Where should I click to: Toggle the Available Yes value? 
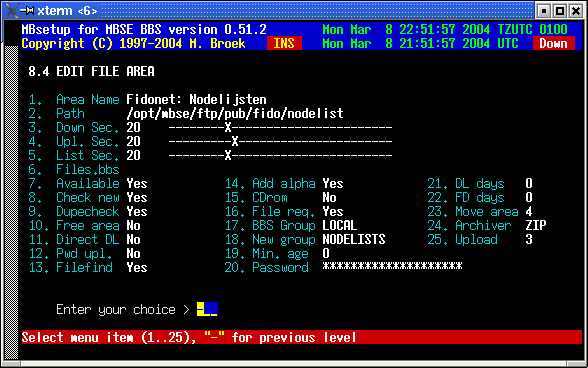pos(137,184)
